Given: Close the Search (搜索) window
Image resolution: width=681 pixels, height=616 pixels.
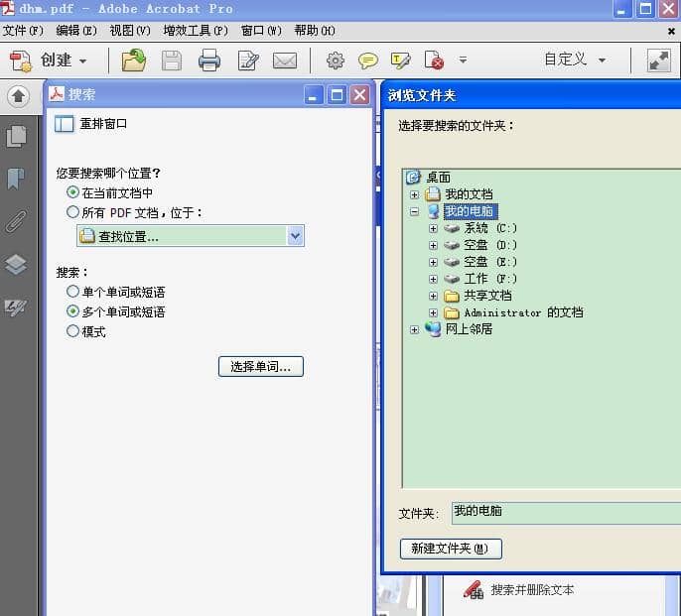Looking at the screenshot, I should (x=359, y=94).
